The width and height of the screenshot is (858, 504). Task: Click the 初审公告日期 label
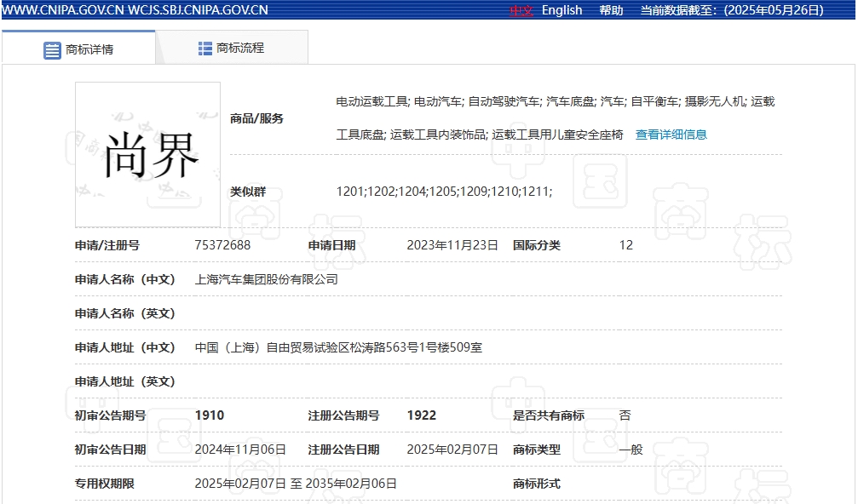(111, 450)
